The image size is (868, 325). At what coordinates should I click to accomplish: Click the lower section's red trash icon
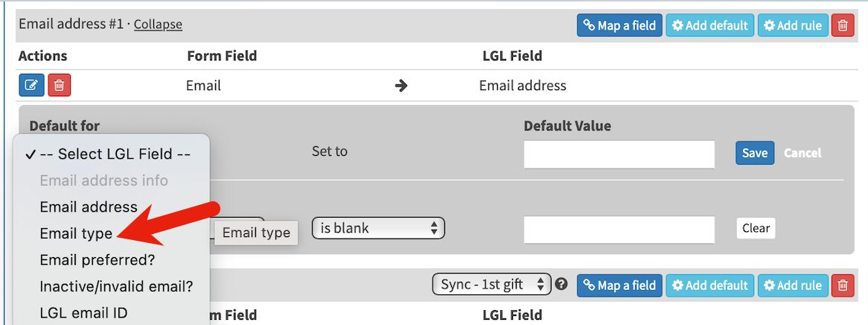(x=842, y=285)
